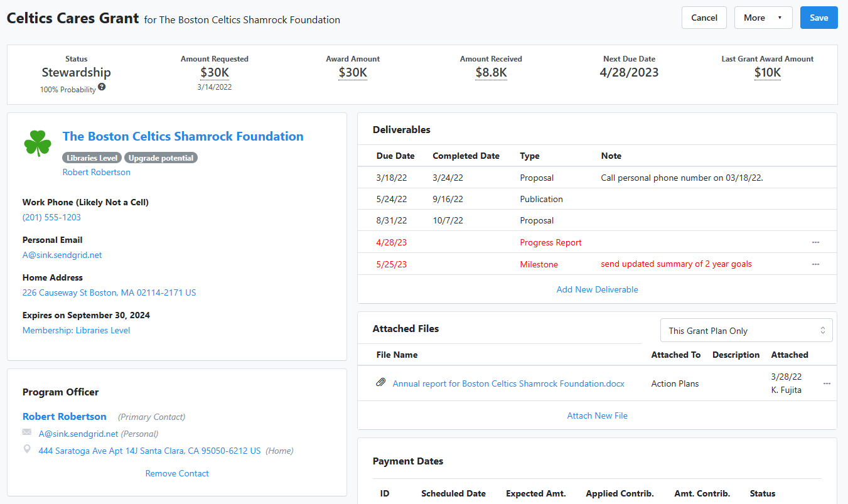Viewport: 848px width, 504px height.
Task: Click the Program Officer's personal email link
Action: click(78, 433)
